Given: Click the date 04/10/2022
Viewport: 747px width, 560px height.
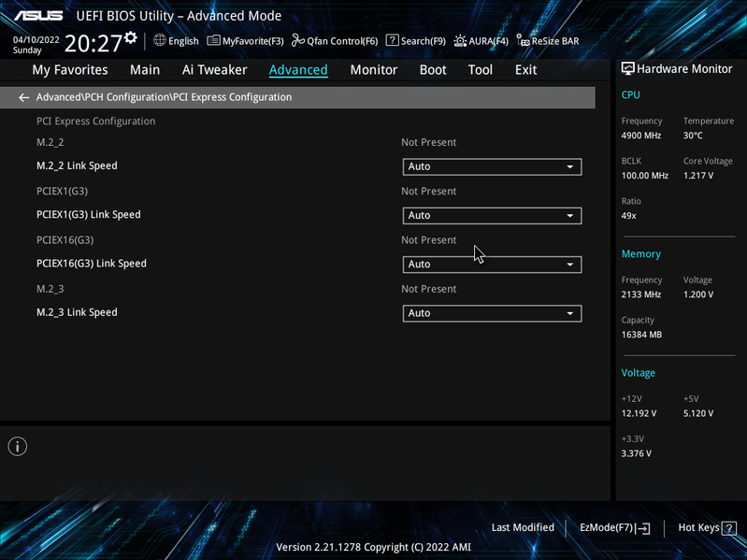Looking at the screenshot, I should pyautogui.click(x=36, y=40).
